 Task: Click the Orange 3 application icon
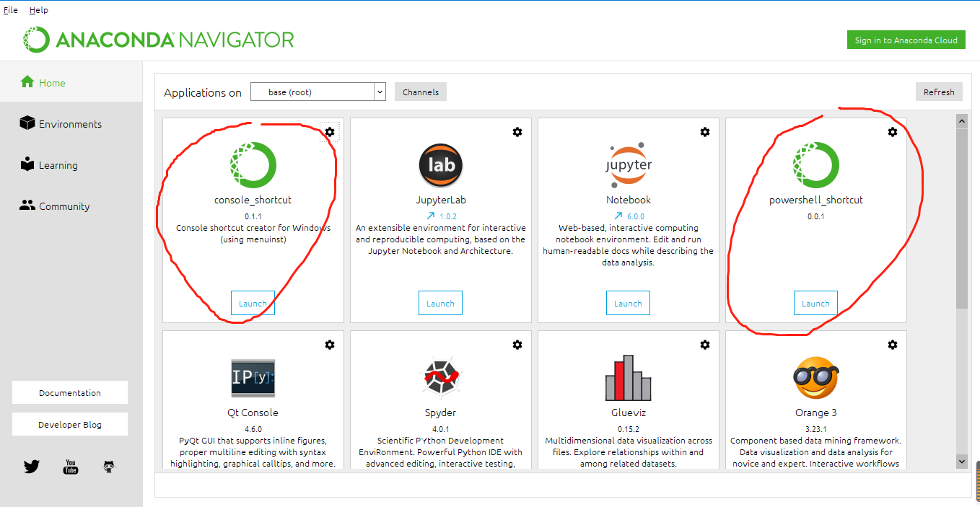pyautogui.click(x=816, y=378)
